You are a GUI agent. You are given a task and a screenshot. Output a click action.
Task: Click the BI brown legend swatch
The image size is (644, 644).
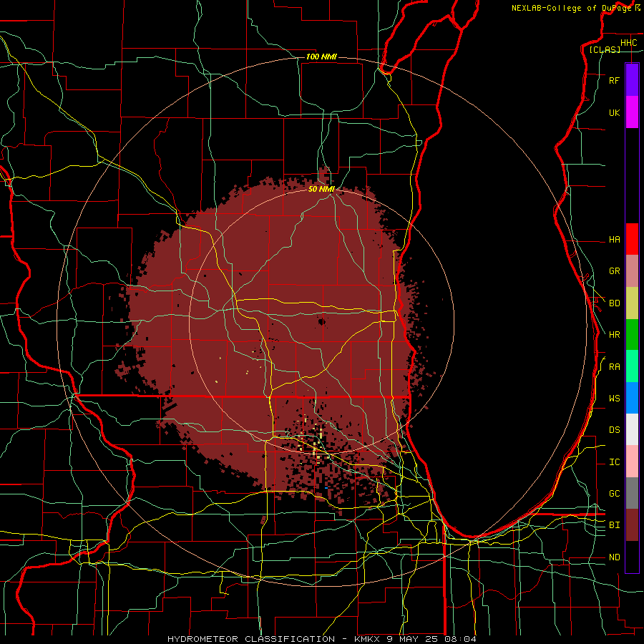pyautogui.click(x=632, y=525)
